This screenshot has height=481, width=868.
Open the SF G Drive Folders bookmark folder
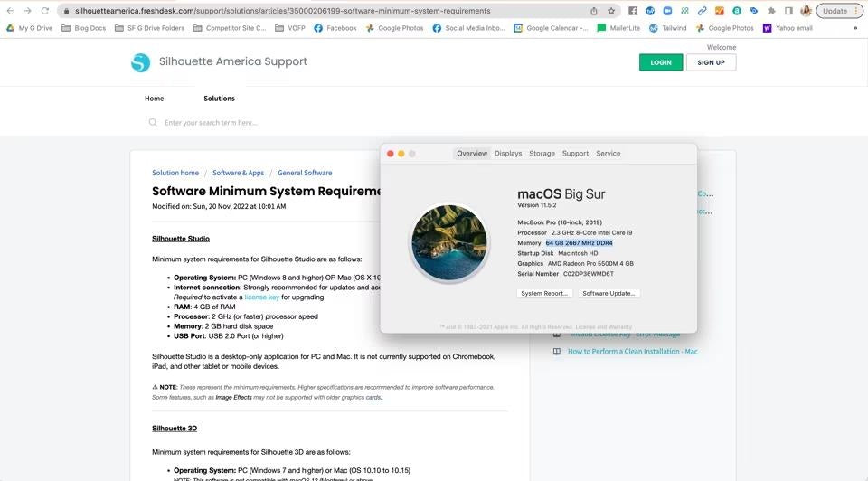coord(149,28)
